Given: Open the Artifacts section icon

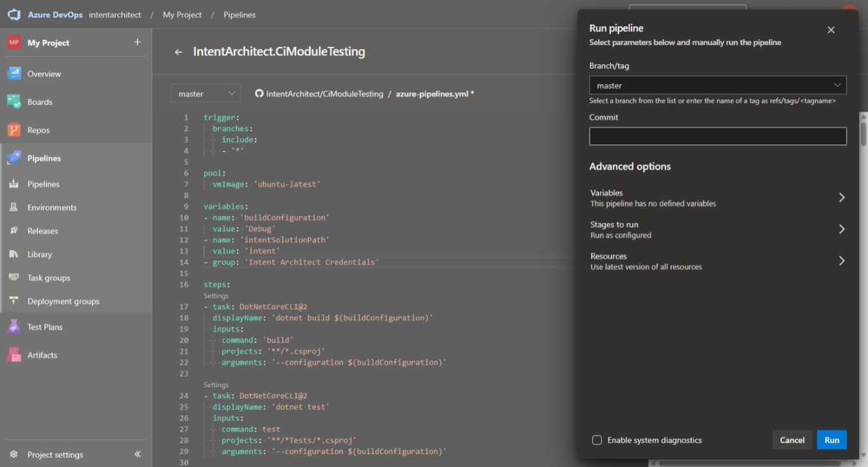Looking at the screenshot, I should [x=14, y=355].
